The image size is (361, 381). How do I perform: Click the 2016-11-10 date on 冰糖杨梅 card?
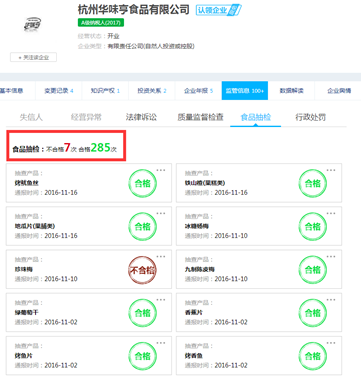point(231,236)
